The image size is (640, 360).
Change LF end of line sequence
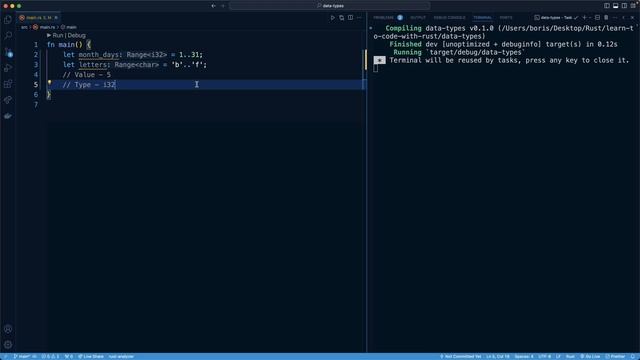tap(558, 356)
